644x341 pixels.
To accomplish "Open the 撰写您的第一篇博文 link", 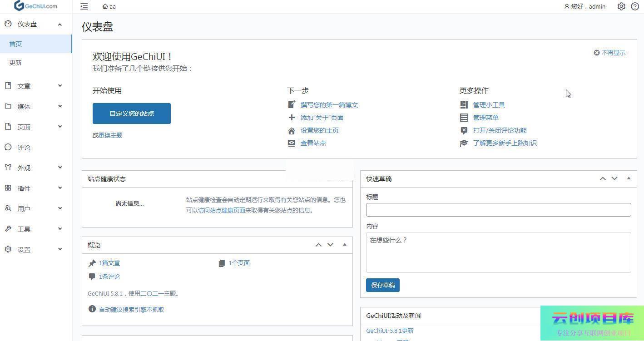I will point(329,105).
